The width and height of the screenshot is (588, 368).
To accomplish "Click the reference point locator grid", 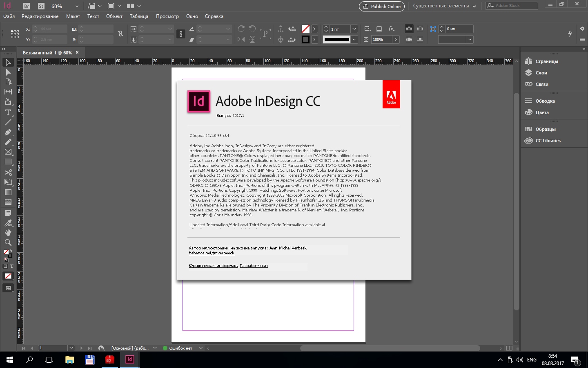I will tap(15, 34).
